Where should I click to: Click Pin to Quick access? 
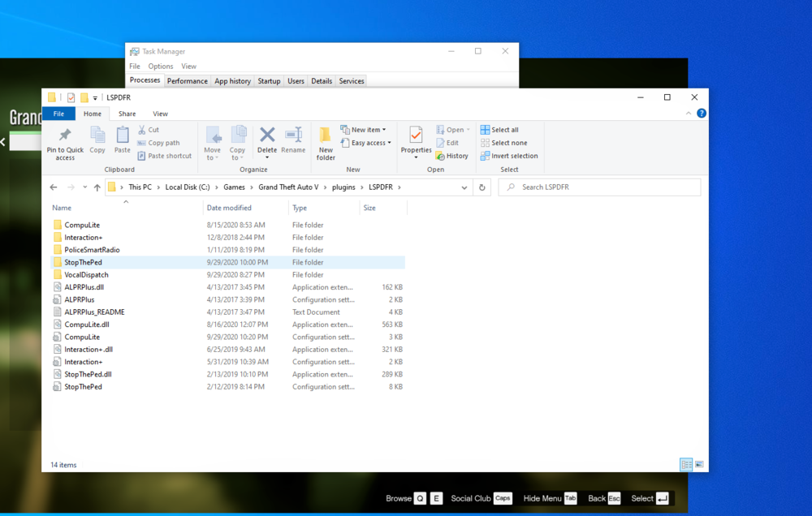tap(65, 140)
